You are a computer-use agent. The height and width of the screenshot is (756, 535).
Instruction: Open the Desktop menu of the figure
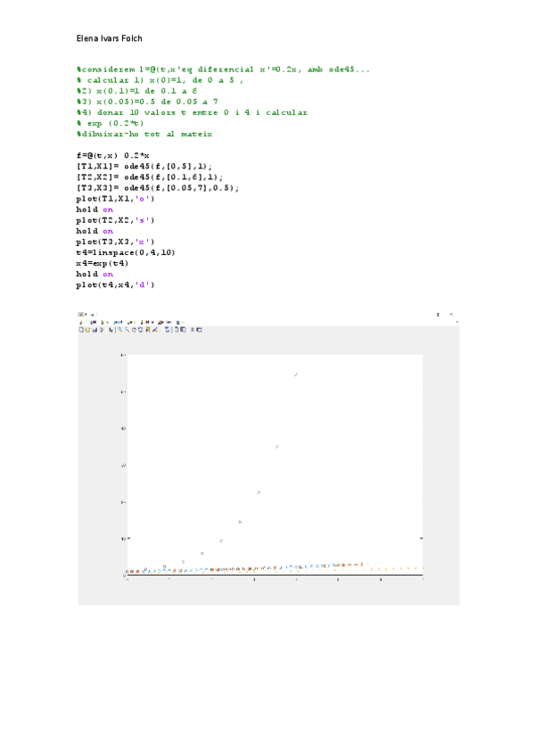147,322
